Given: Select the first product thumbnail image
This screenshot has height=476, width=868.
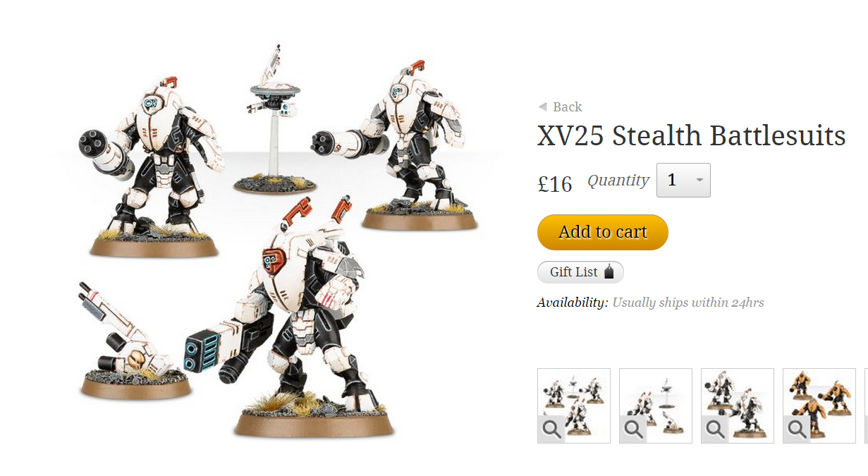Looking at the screenshot, I should [574, 405].
